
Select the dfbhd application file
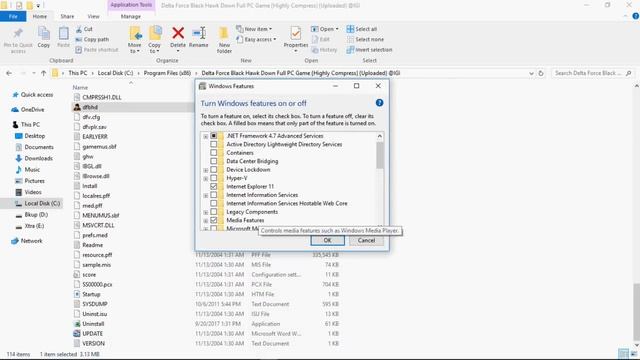tap(90, 107)
